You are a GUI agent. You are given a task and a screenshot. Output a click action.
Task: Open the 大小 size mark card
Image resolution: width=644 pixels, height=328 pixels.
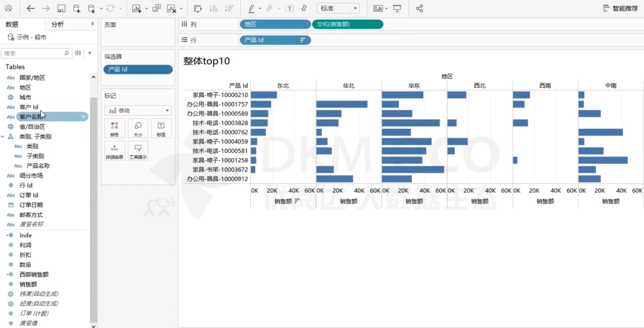138,129
